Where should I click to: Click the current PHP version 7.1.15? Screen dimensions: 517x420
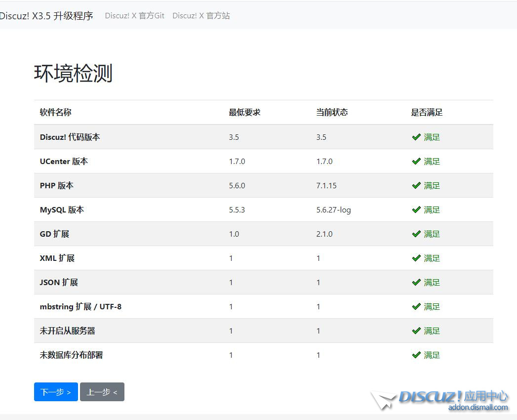326,185
